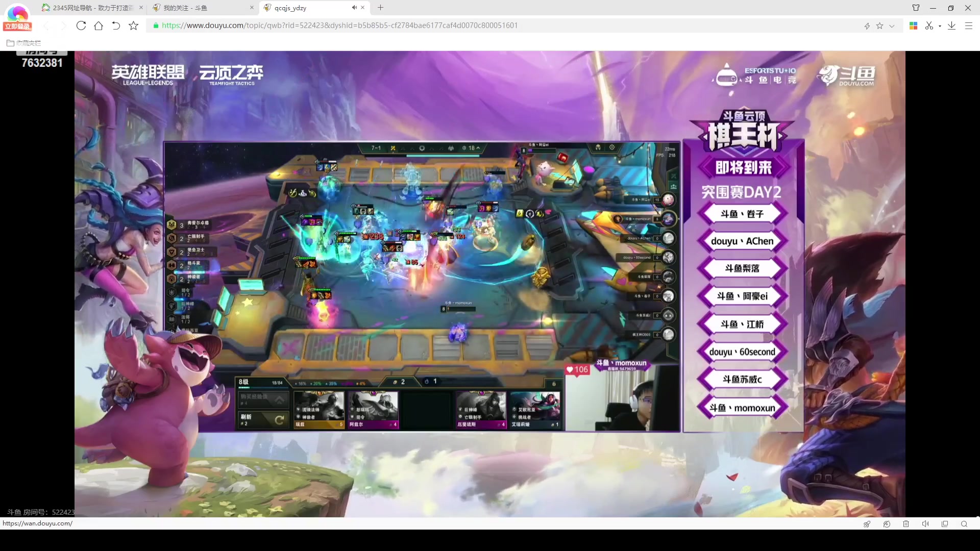Toggle the speaker sound icon in status bar
Viewport: 980px width, 551px height.
pyautogui.click(x=925, y=524)
